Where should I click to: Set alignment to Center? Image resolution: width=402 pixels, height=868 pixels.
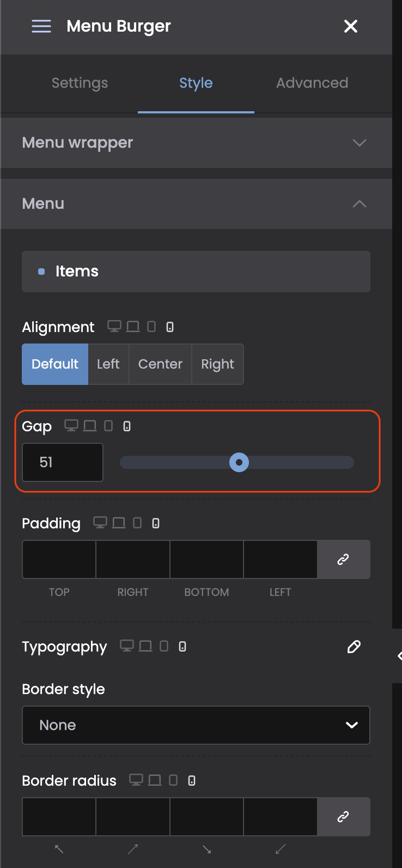tap(160, 364)
